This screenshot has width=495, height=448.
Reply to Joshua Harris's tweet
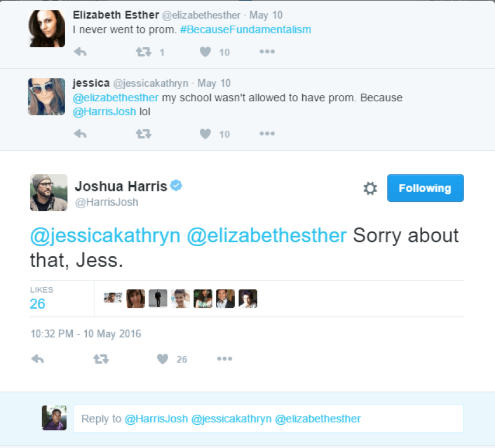click(x=37, y=359)
